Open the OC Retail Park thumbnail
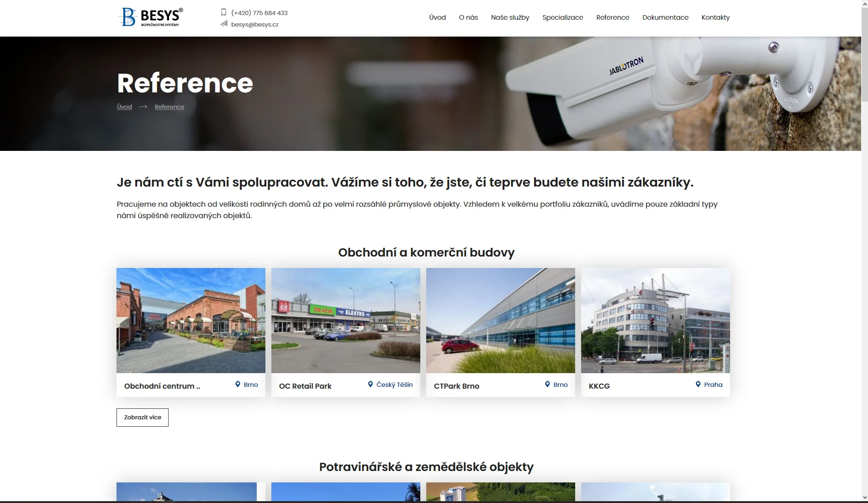This screenshot has width=868, height=503. (346, 321)
